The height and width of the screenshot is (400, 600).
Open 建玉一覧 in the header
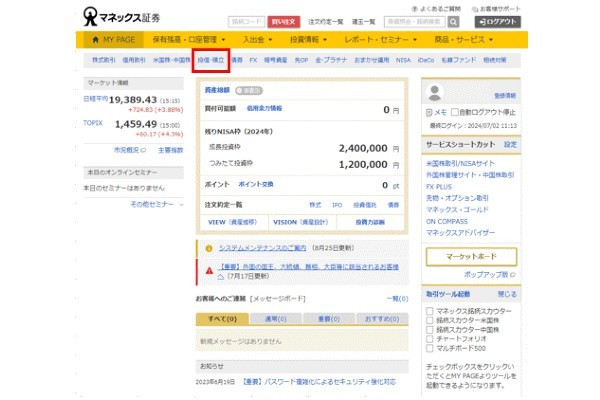tap(364, 22)
